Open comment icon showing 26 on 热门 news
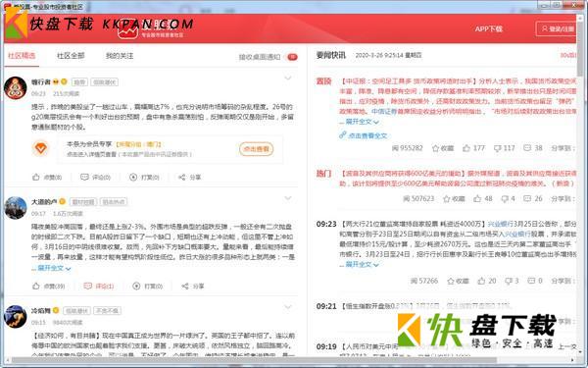Viewport: 588px width, 368px height. pyautogui.click(x=527, y=198)
